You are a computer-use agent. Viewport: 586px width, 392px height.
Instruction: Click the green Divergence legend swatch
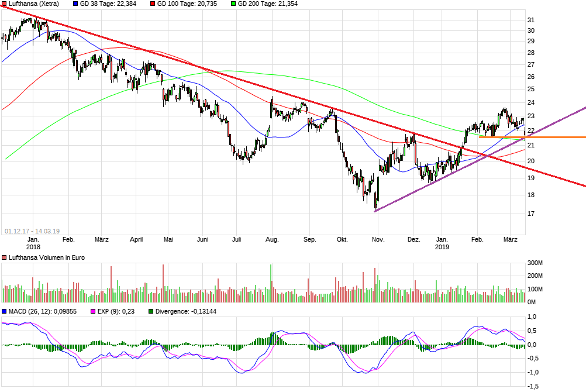[x=151, y=311]
